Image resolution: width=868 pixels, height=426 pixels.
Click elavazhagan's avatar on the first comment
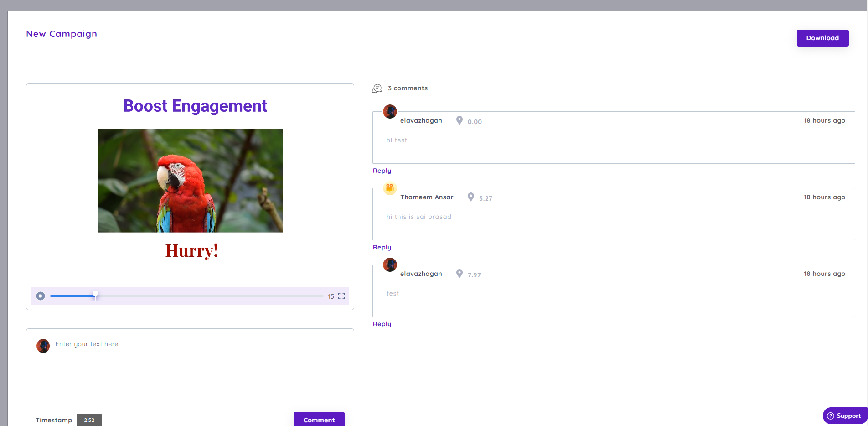(x=390, y=111)
